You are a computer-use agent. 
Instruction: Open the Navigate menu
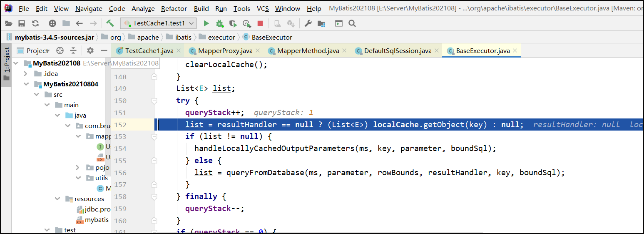tap(89, 8)
